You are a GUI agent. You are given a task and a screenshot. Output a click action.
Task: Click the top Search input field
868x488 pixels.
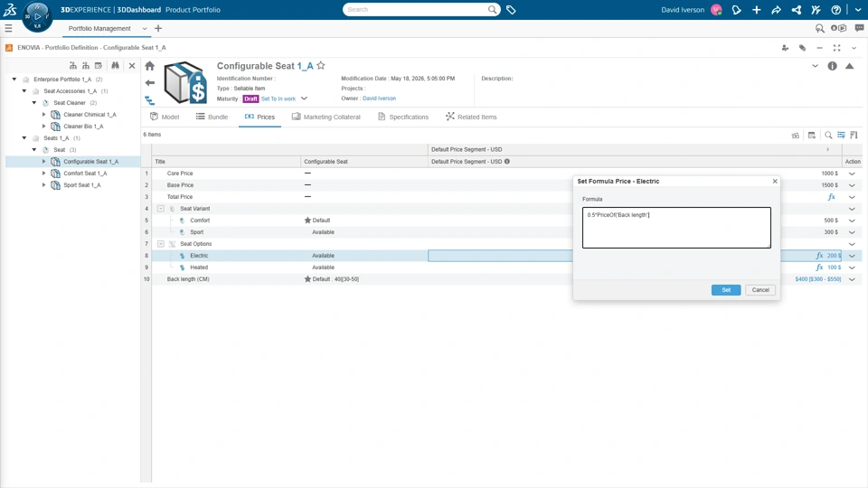(415, 9)
